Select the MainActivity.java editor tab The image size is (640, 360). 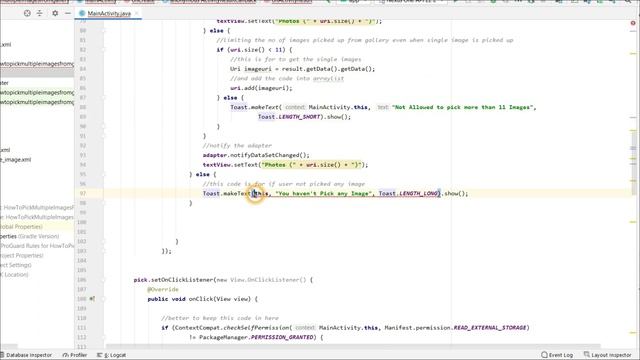pos(109,13)
